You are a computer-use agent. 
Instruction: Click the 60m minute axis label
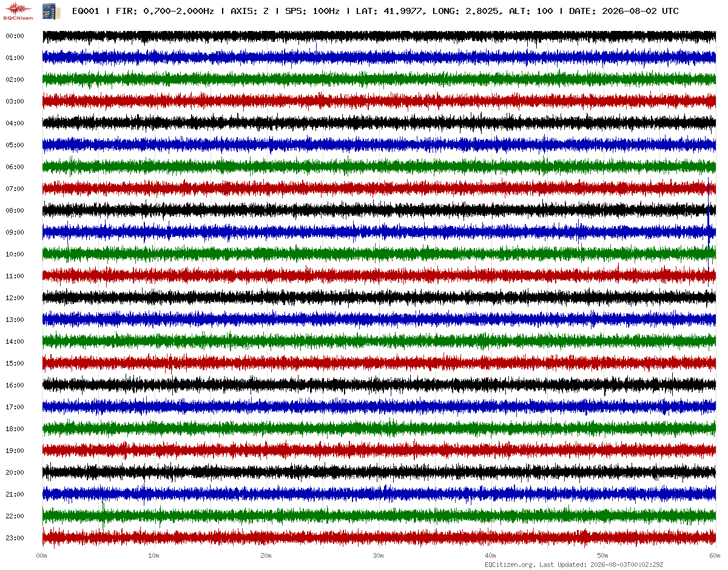715,555
